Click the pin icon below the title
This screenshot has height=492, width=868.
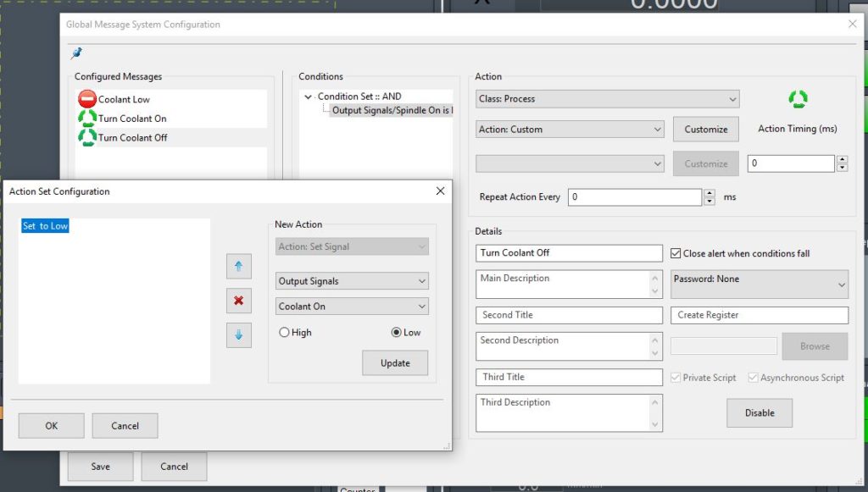click(77, 53)
